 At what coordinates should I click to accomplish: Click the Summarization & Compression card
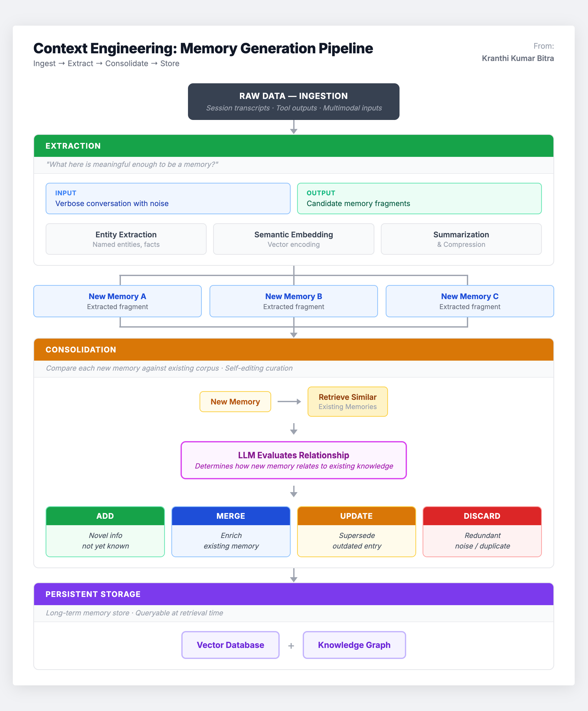pos(461,239)
